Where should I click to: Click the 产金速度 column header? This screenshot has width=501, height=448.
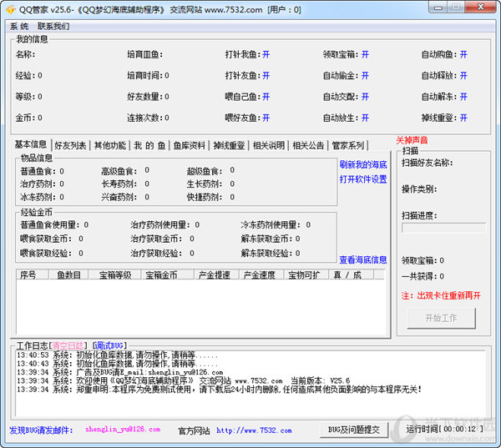point(262,275)
